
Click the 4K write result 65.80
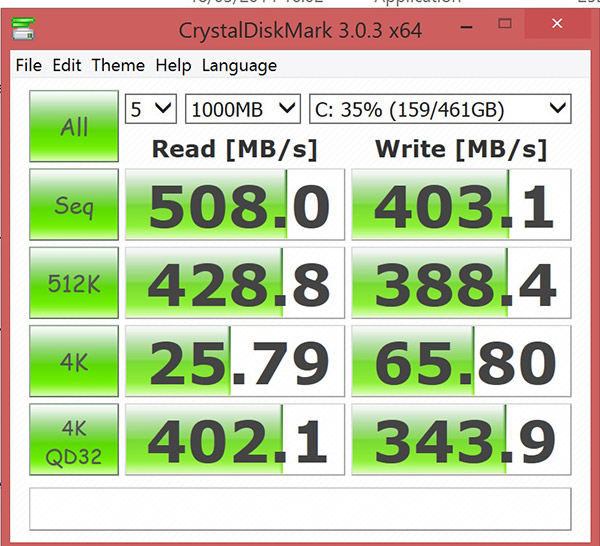click(461, 361)
